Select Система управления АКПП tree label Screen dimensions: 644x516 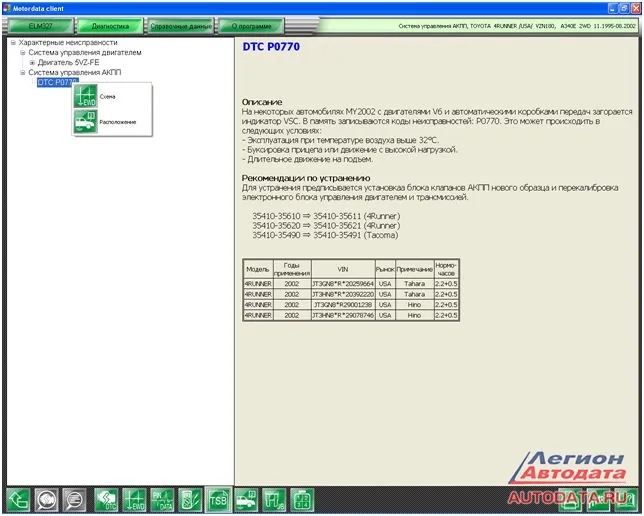[75, 72]
